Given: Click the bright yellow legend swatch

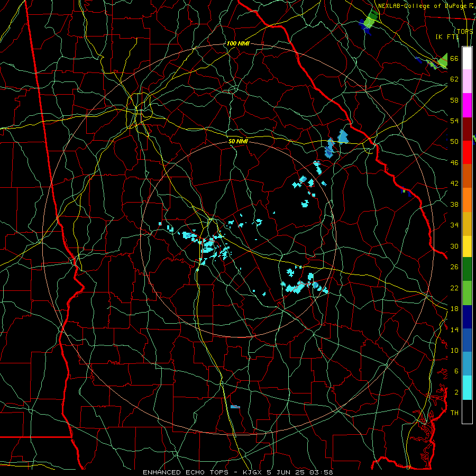Looking at the screenshot, I should (x=467, y=246).
